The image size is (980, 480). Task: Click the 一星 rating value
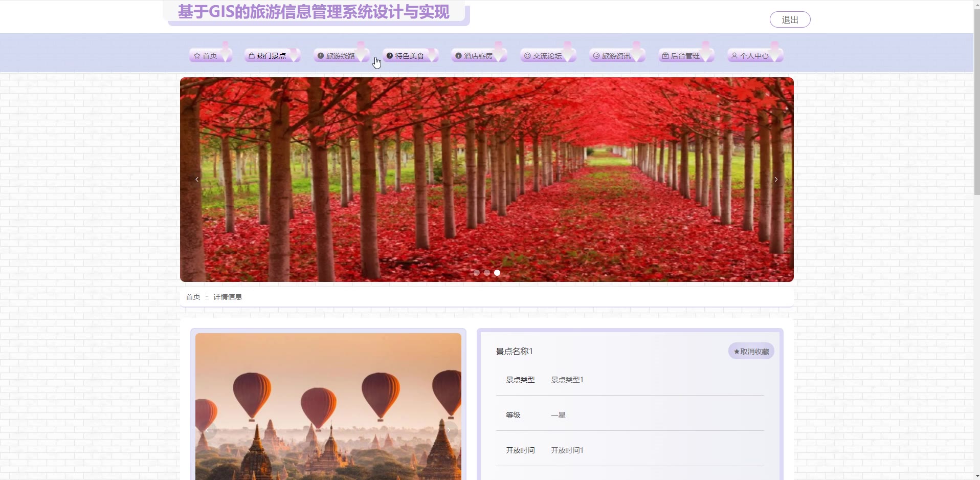[558, 415]
